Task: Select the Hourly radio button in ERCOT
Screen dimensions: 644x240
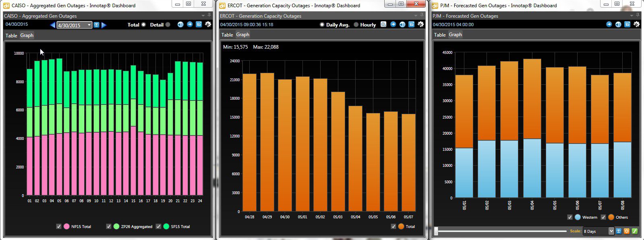Action: pyautogui.click(x=356, y=25)
